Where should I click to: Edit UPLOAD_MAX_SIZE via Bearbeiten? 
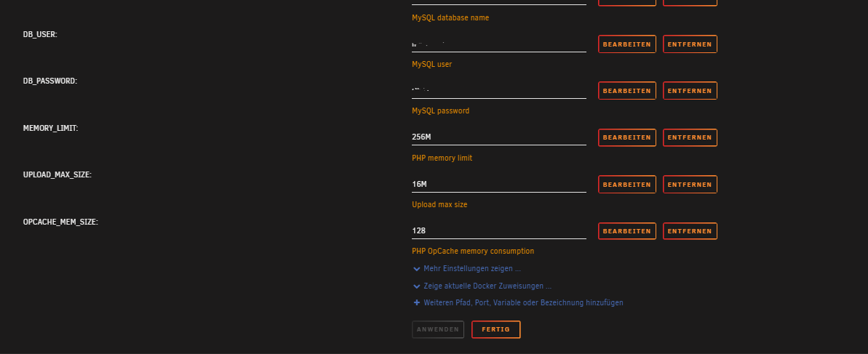(626, 184)
